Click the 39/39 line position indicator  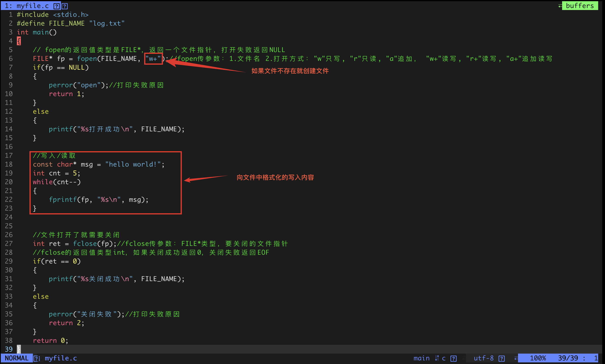point(568,358)
